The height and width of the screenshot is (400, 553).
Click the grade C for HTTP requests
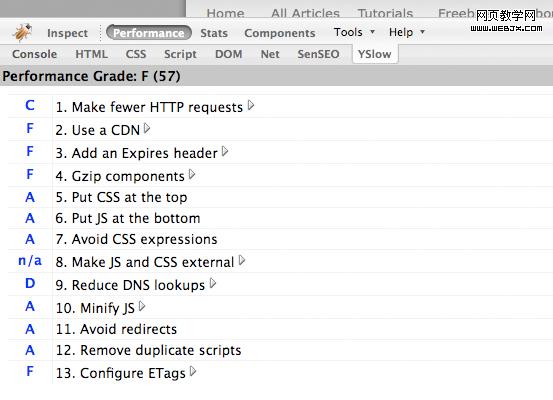tap(30, 105)
